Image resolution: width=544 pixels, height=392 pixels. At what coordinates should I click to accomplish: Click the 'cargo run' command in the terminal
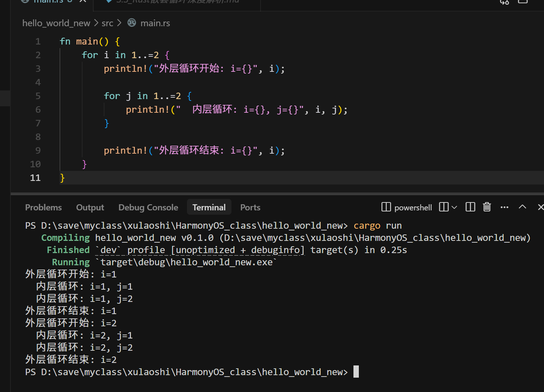(x=377, y=226)
